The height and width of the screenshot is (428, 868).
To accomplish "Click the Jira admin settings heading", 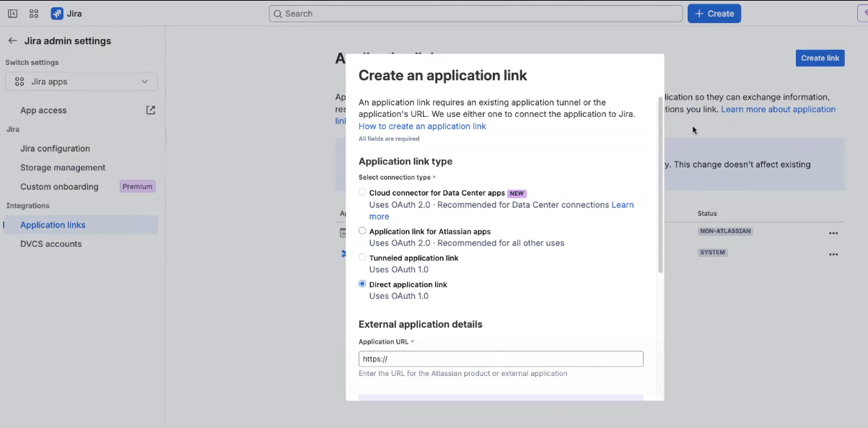I will point(68,41).
